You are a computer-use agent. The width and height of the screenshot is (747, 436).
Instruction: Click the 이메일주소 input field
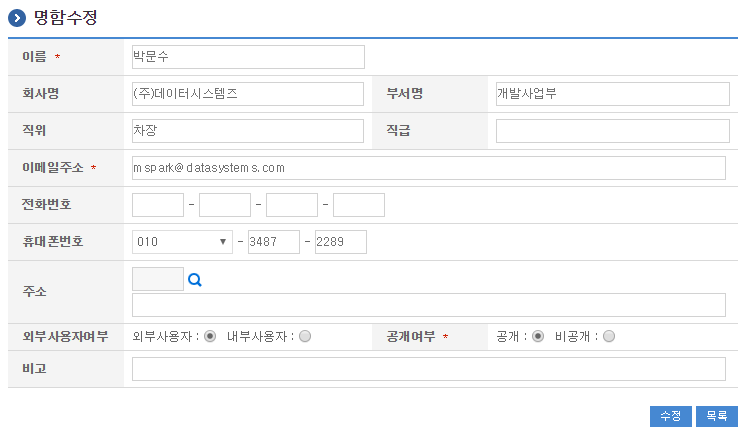(428, 168)
